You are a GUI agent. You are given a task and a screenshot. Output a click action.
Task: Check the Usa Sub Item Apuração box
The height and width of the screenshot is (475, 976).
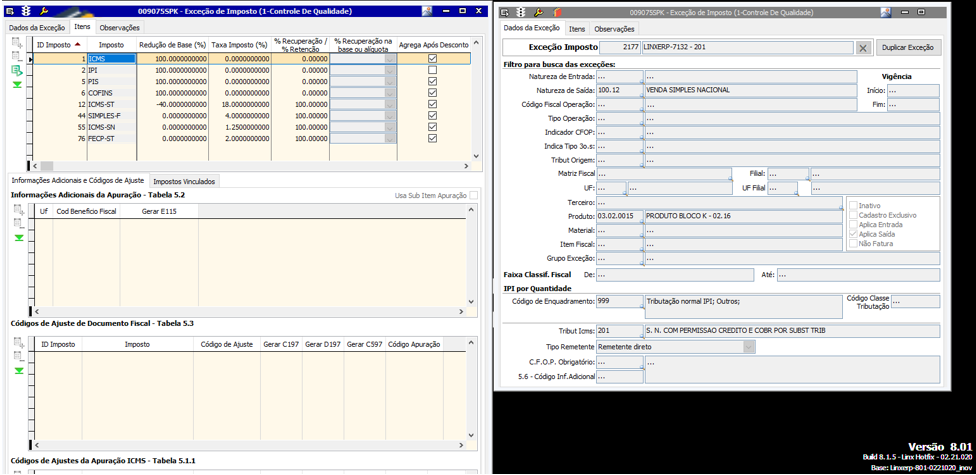(475, 195)
